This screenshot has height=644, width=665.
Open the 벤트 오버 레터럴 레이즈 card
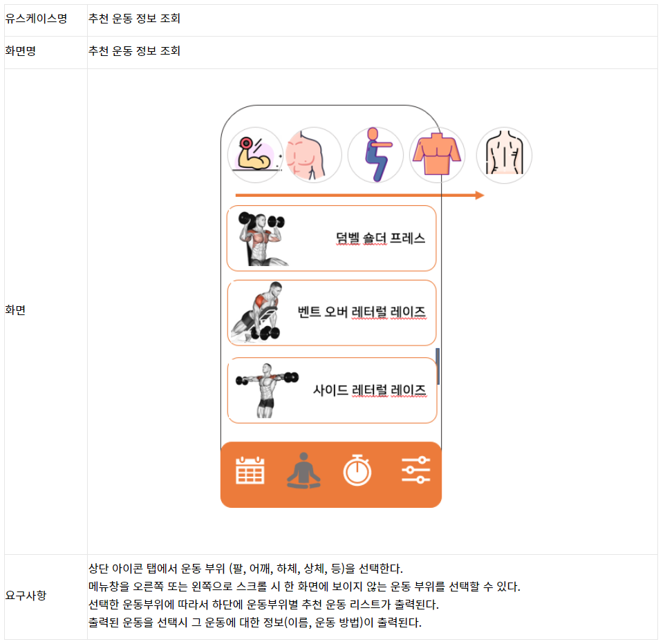[332, 313]
